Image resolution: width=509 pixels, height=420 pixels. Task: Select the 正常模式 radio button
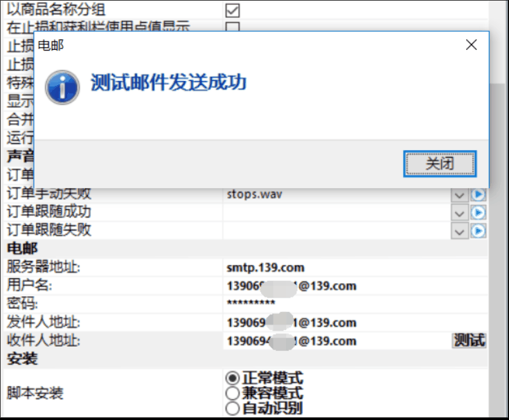pos(233,378)
